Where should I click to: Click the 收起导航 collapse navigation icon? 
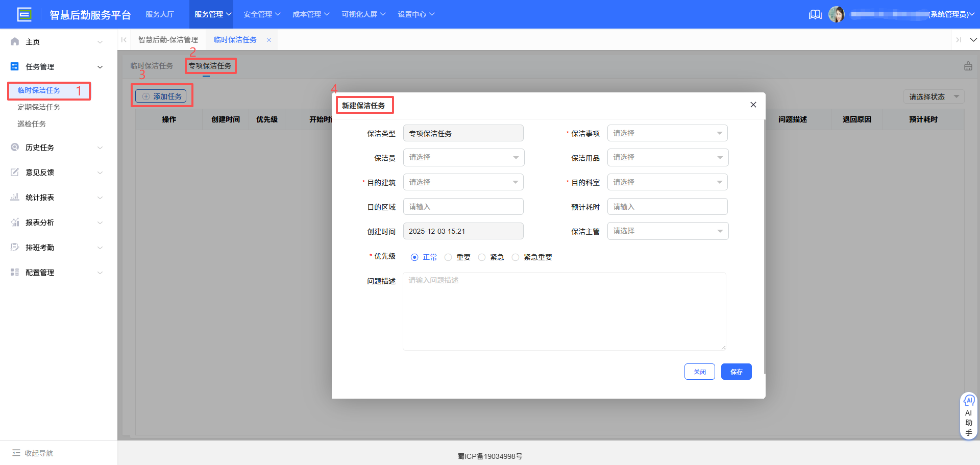(x=16, y=453)
